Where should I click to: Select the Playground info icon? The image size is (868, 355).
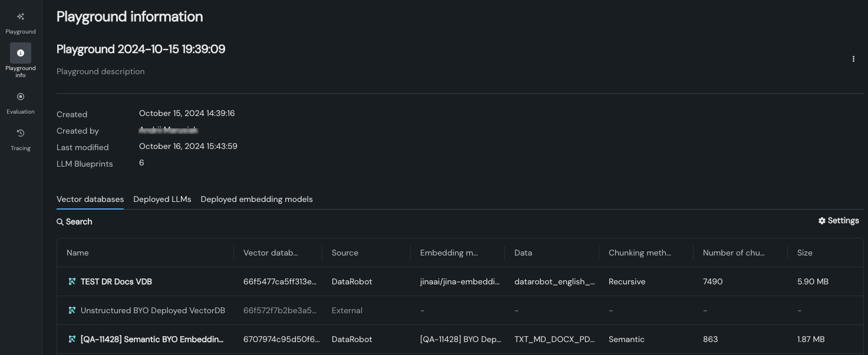coord(21,53)
